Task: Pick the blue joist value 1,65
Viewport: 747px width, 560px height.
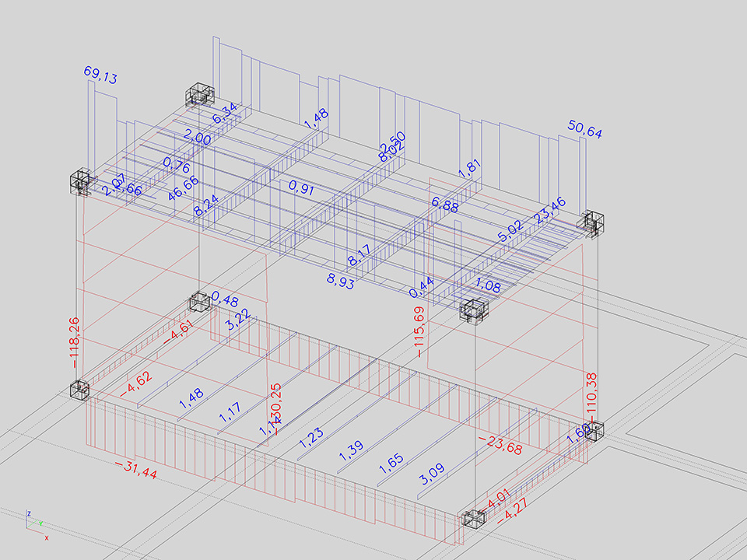Action: click(392, 465)
